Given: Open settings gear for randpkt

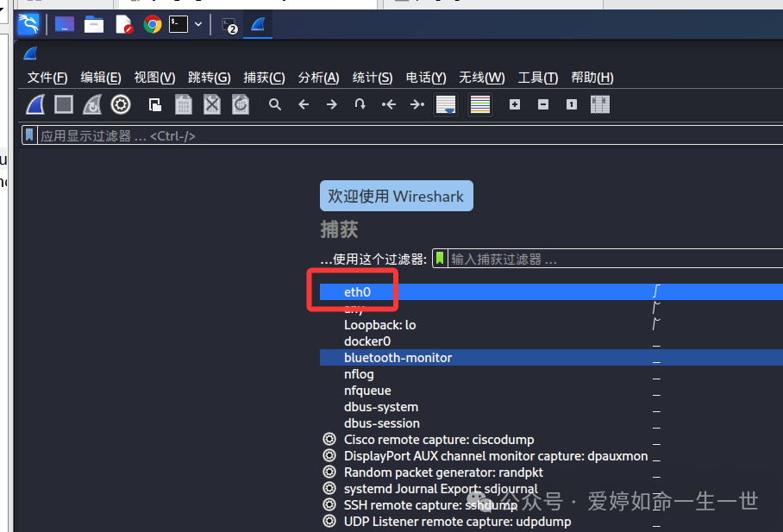Looking at the screenshot, I should tap(329, 472).
